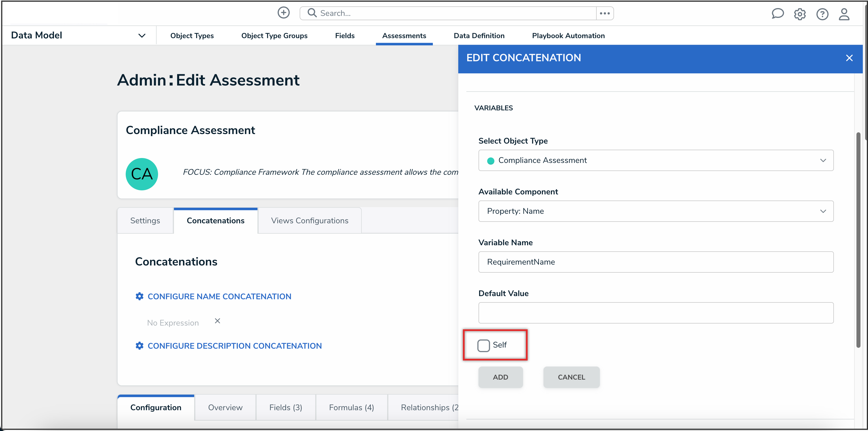868x431 pixels.
Task: Expand the Data Model dropdown chevron
Action: [x=142, y=35]
